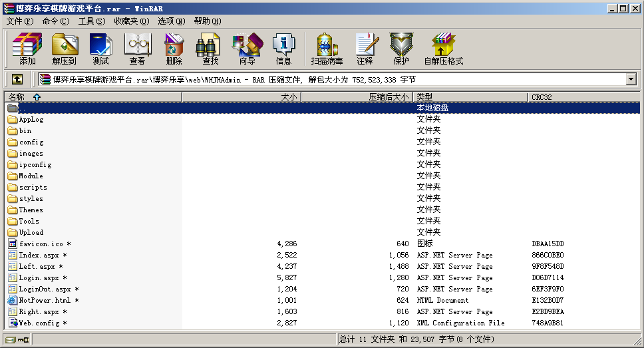Start Virus Scan (扫描病毒) tool

click(x=327, y=49)
